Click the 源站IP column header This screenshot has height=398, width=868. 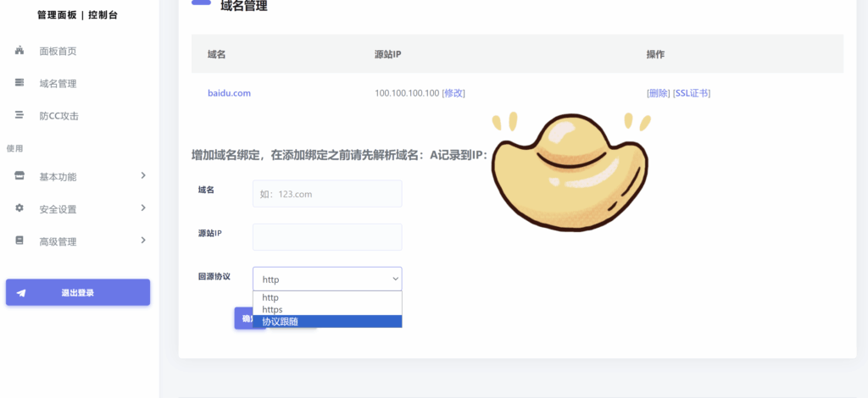click(x=387, y=54)
